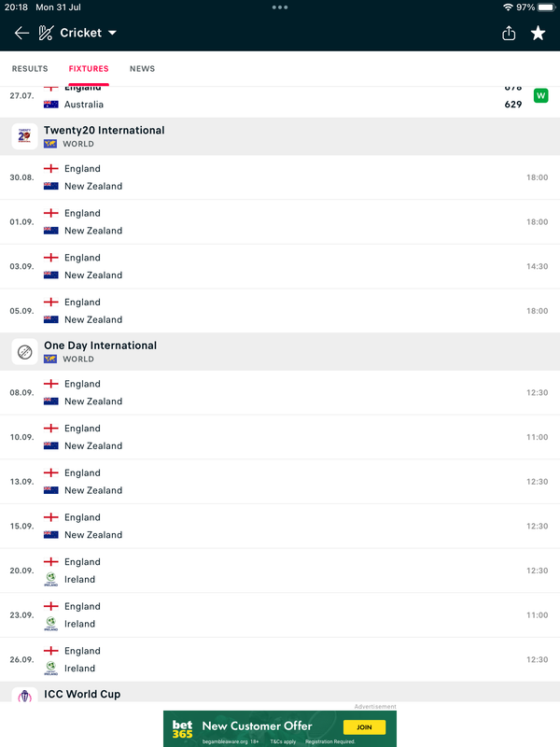This screenshot has height=747, width=560.
Task: Tap the share icon in header
Action: pos(509,33)
